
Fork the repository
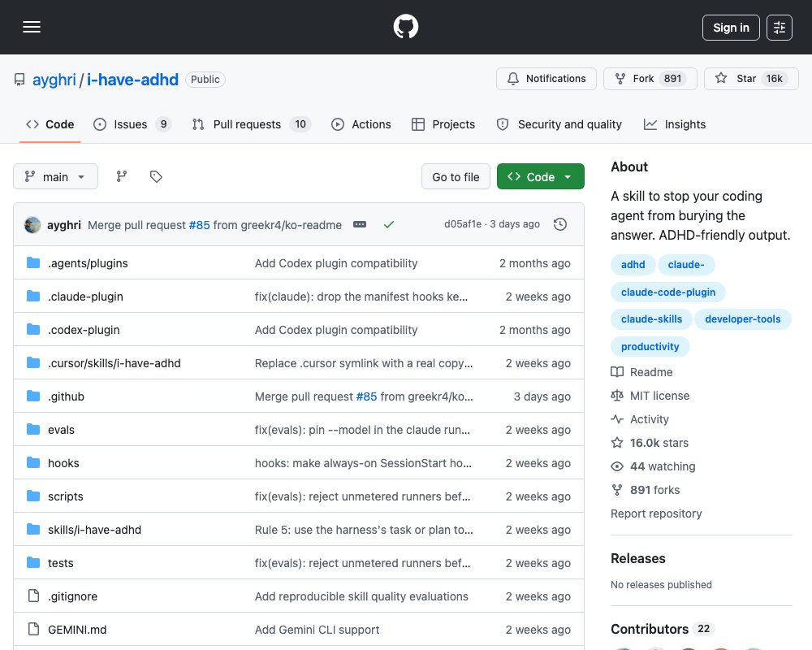(650, 79)
